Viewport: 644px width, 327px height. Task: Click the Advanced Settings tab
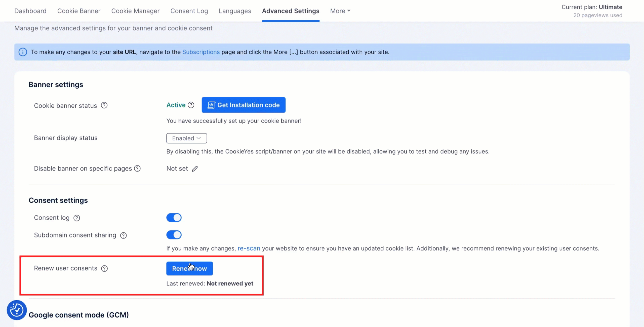click(x=291, y=11)
